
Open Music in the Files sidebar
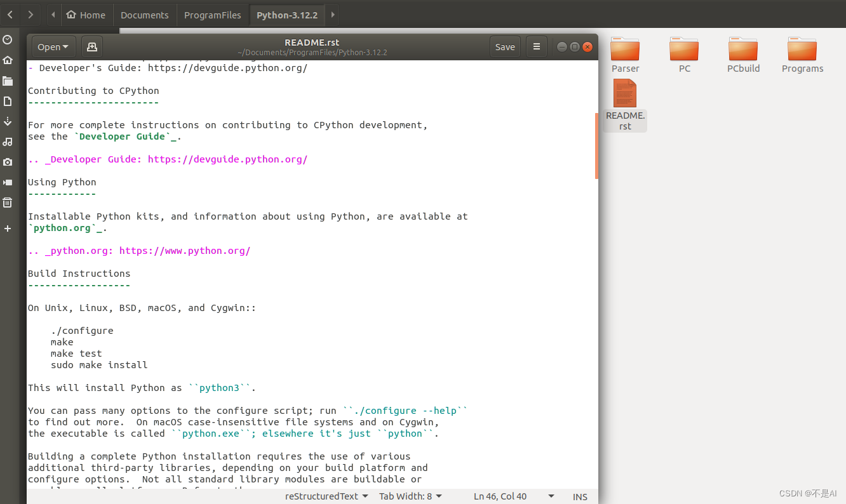8,142
